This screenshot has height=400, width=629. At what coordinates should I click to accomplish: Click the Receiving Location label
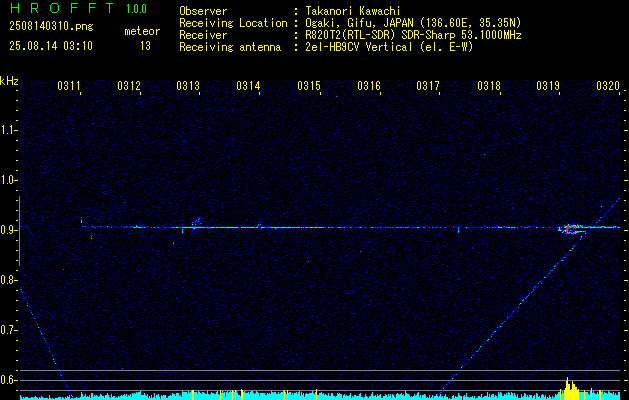233,23
